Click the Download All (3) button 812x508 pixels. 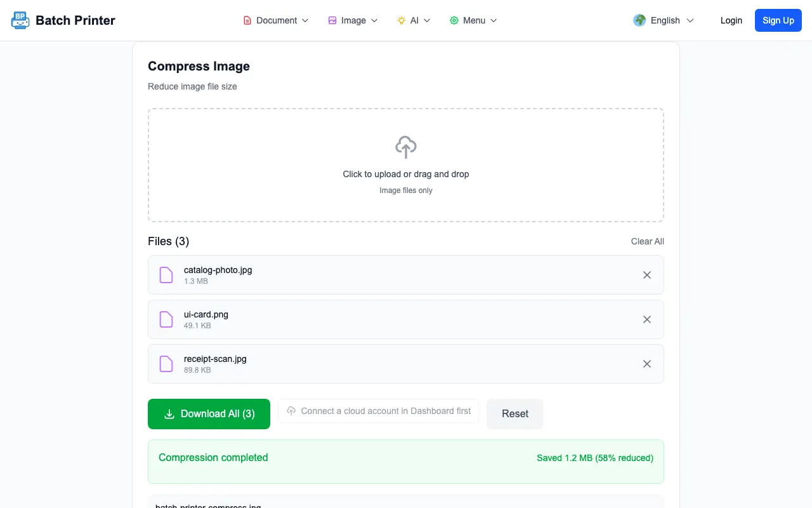pos(209,414)
